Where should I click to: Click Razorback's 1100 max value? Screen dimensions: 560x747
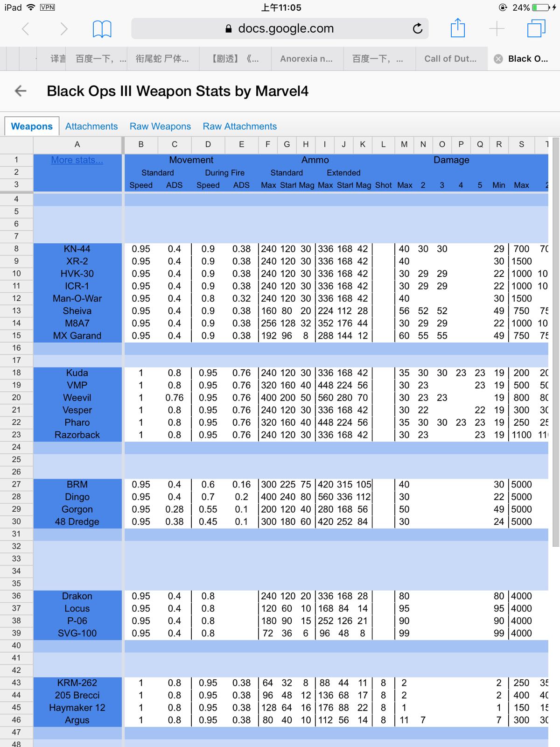pyautogui.click(x=521, y=435)
